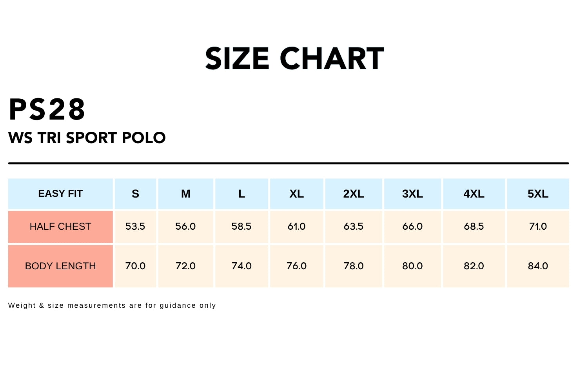This screenshot has width=588, height=392.
Task: Click body length value 70.0
Action: click(x=135, y=266)
